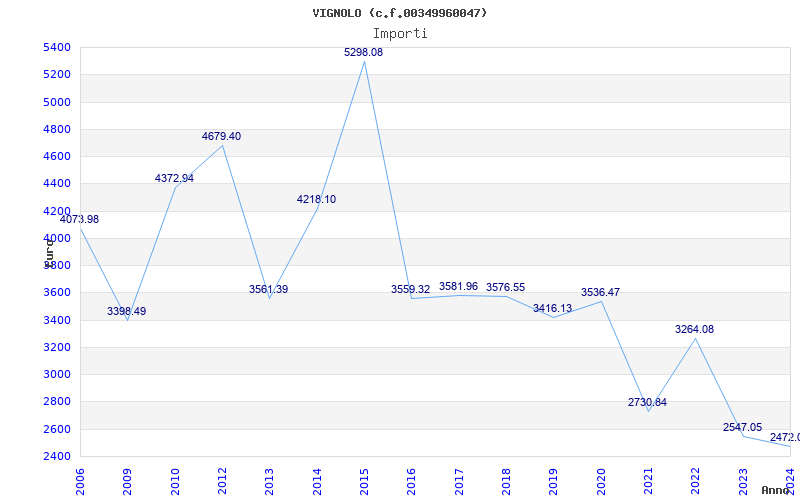Click the 2010 year label on x-axis
Viewport: 800px width, 500px height.
(x=175, y=482)
